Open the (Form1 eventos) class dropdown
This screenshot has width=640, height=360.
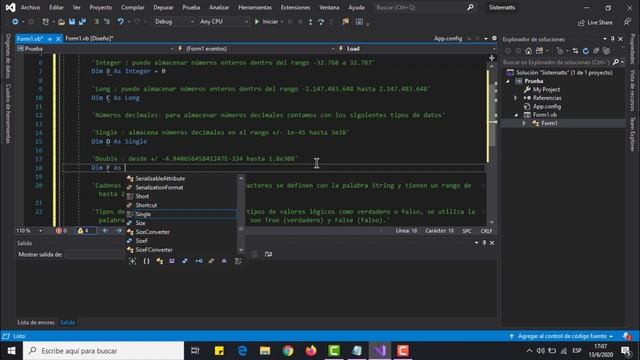pyautogui.click(x=256, y=49)
